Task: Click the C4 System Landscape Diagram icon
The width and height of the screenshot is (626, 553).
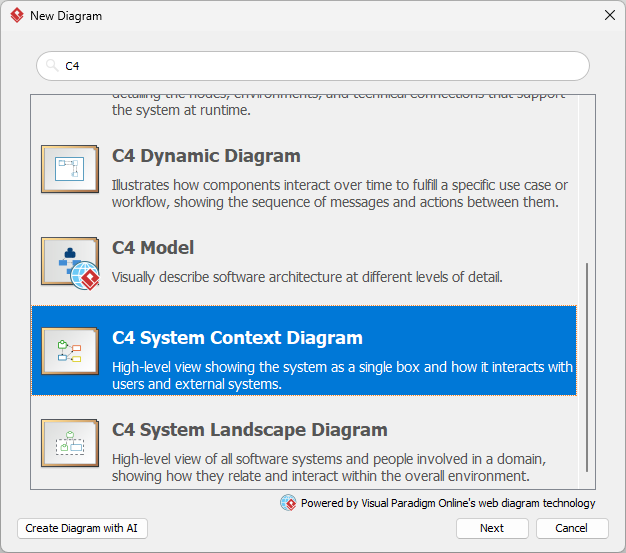Action: pos(69,443)
